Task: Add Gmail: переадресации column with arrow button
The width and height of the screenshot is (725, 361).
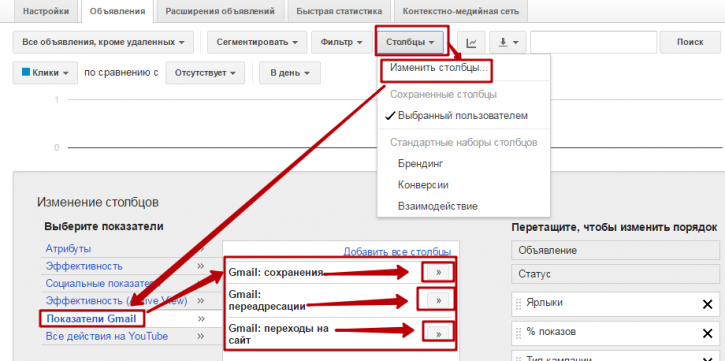Action: click(438, 300)
